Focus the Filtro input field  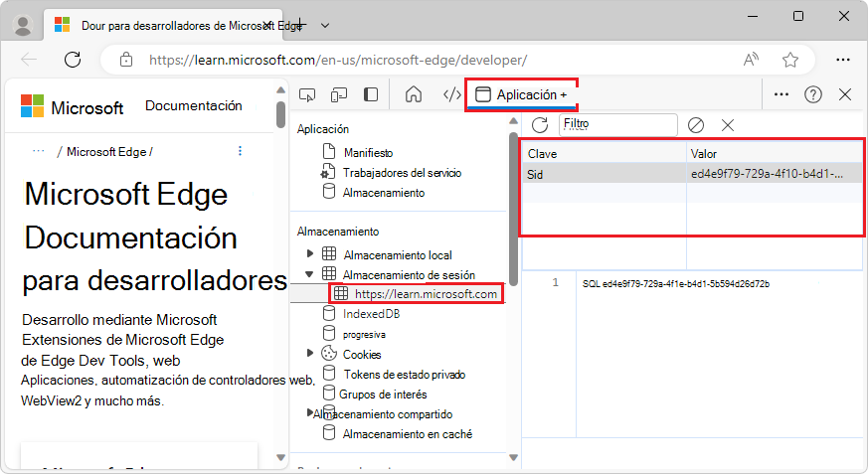tap(617, 125)
